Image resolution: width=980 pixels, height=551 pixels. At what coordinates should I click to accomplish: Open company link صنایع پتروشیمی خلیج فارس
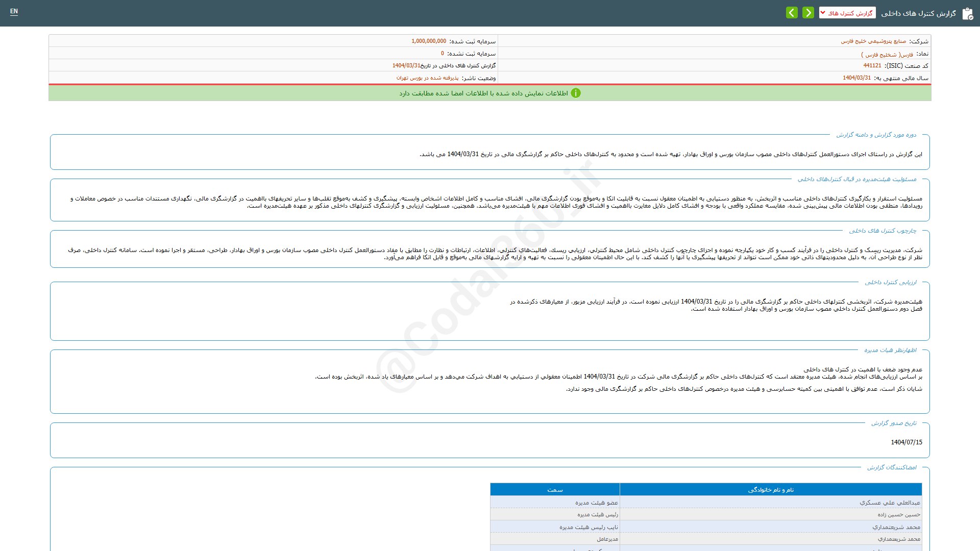point(873,41)
